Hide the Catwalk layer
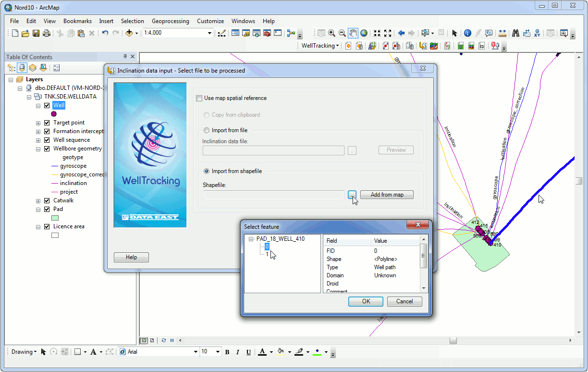588x372 pixels. point(47,200)
